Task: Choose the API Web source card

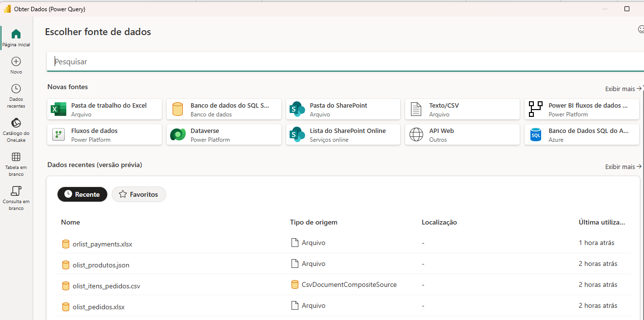Action: point(463,135)
